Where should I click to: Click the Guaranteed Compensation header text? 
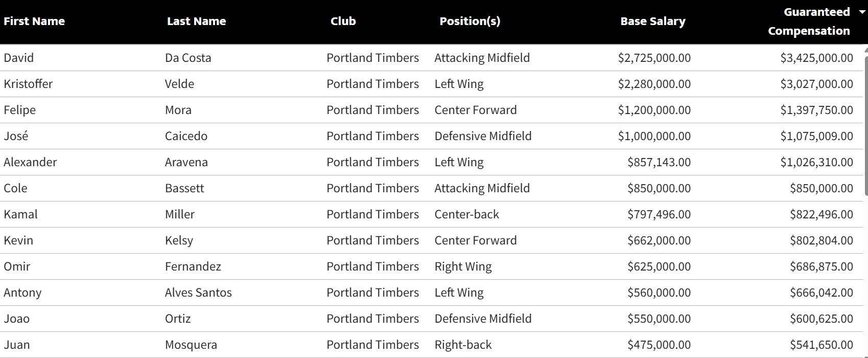pos(809,21)
